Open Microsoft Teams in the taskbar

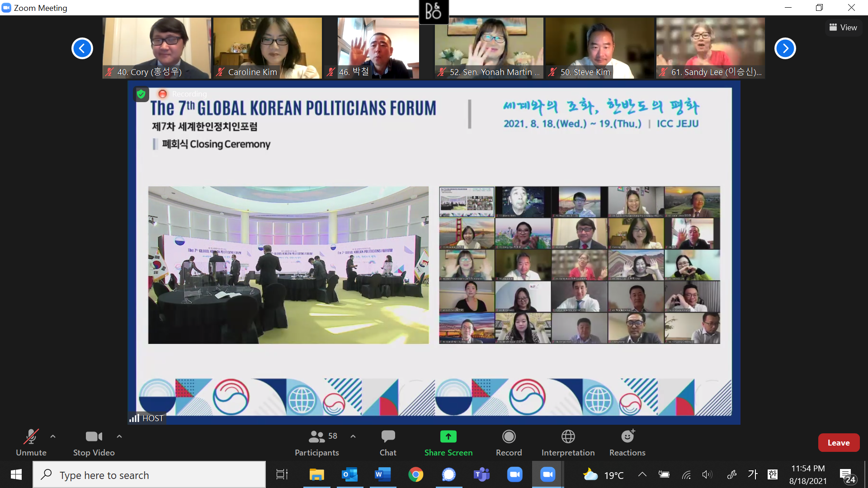point(481,475)
